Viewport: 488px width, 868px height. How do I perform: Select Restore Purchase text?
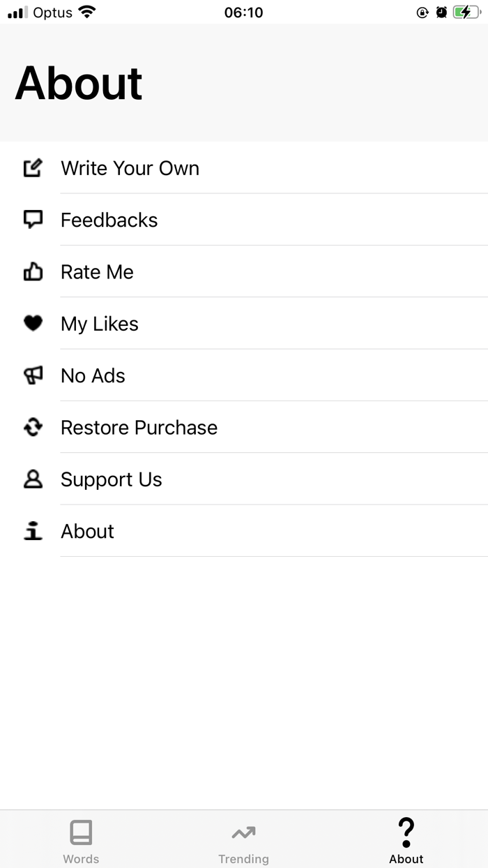coord(139,427)
